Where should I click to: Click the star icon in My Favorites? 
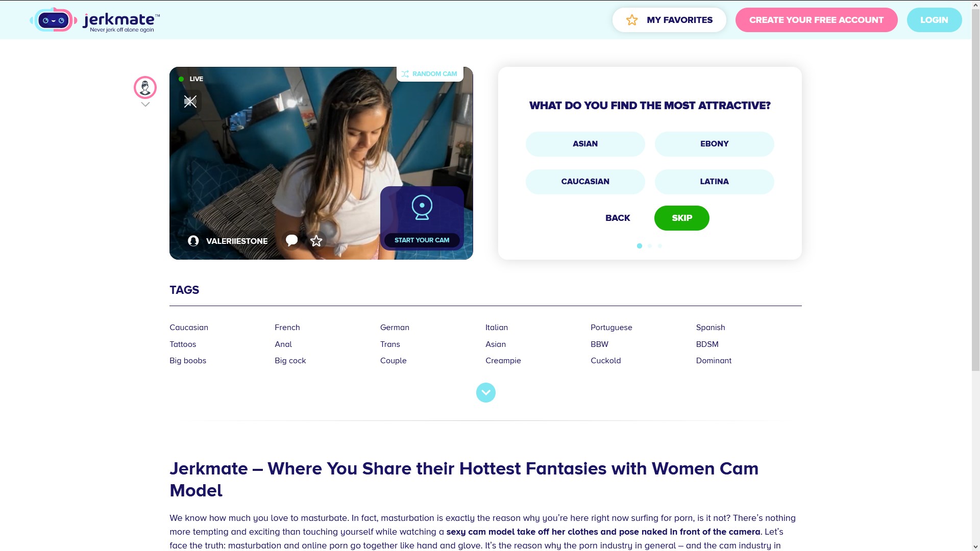tap(632, 20)
